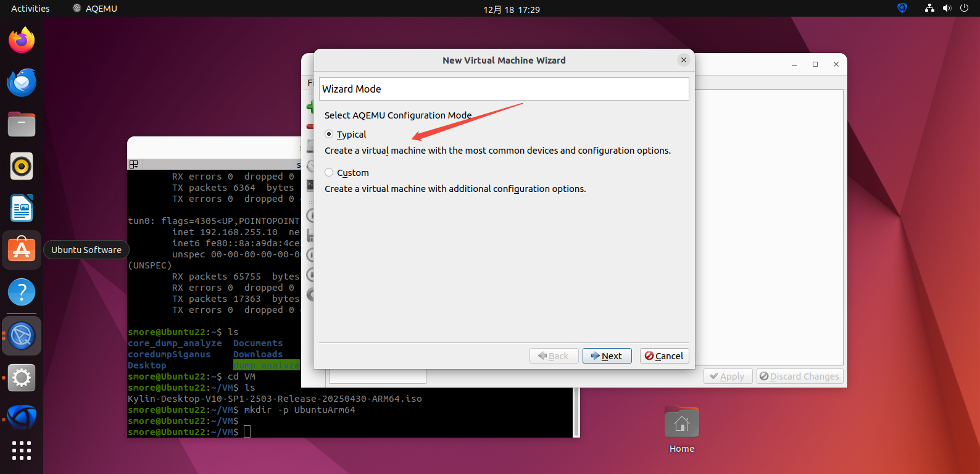Show Applications grid in the dock

22,451
